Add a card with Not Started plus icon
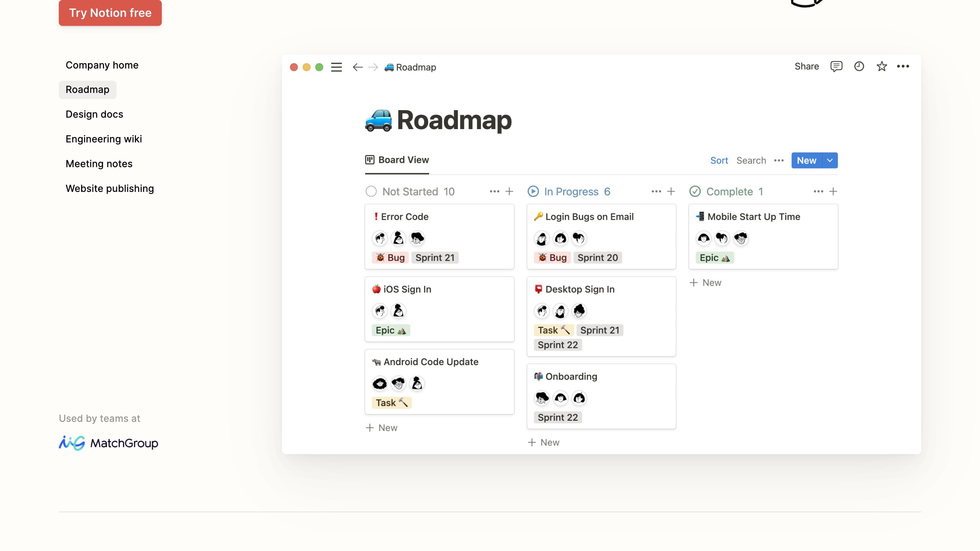 509,192
